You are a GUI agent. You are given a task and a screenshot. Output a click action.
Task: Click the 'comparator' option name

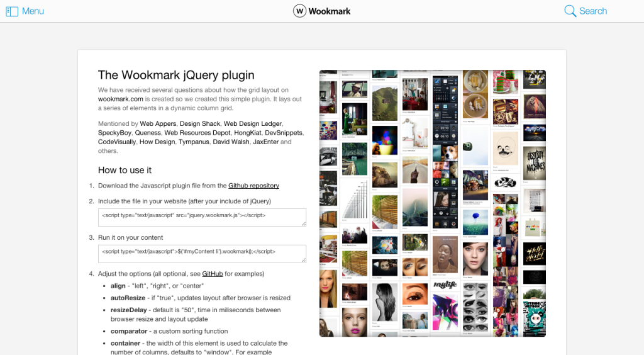click(129, 331)
